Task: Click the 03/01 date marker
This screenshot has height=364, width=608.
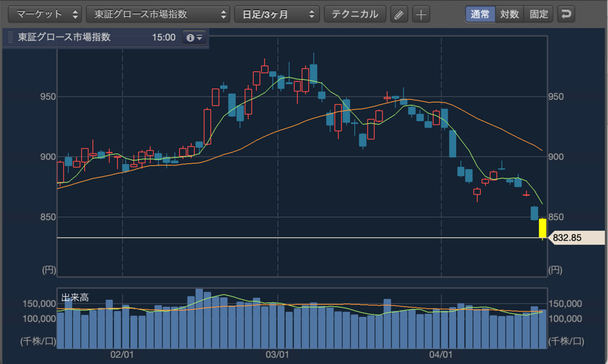Action: point(277,354)
